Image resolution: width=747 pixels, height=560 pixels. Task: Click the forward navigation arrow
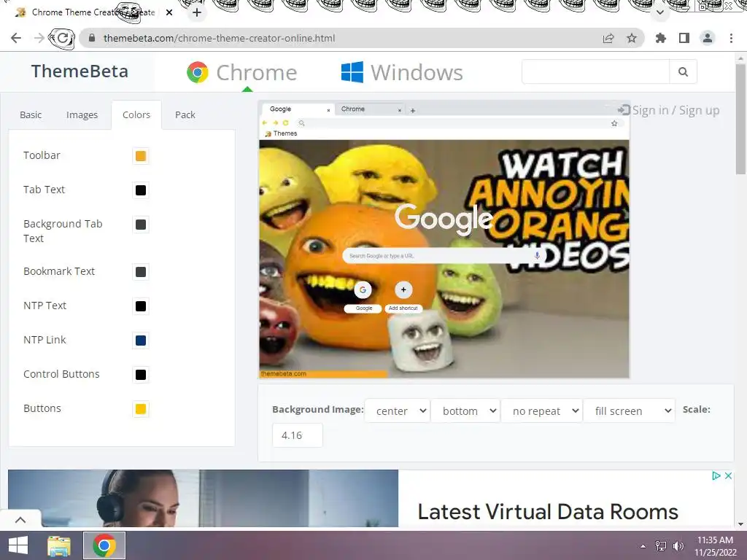39,38
